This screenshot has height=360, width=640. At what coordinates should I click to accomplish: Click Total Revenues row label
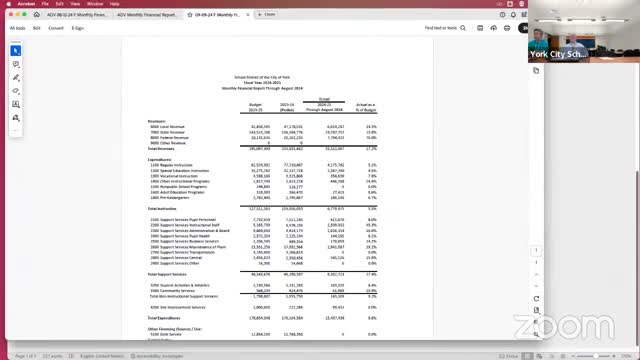tap(161, 149)
